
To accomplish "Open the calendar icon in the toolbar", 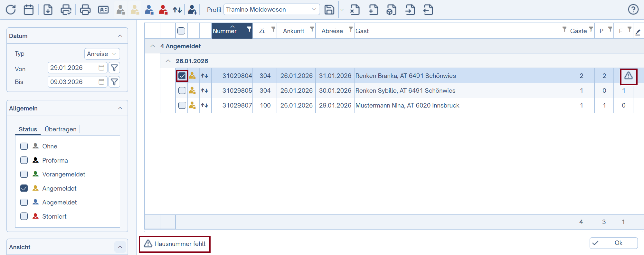I will [x=29, y=10].
